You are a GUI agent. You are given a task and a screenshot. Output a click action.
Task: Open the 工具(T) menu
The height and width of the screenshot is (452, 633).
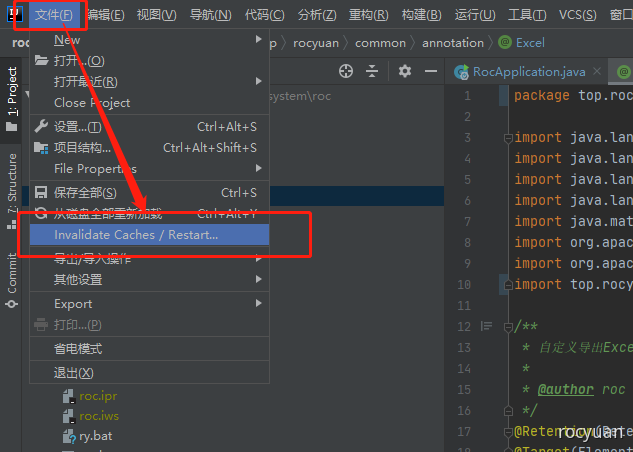527,15
